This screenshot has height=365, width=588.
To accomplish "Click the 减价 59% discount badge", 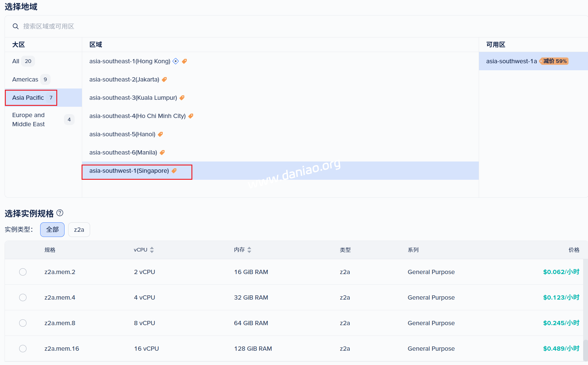I will [554, 61].
